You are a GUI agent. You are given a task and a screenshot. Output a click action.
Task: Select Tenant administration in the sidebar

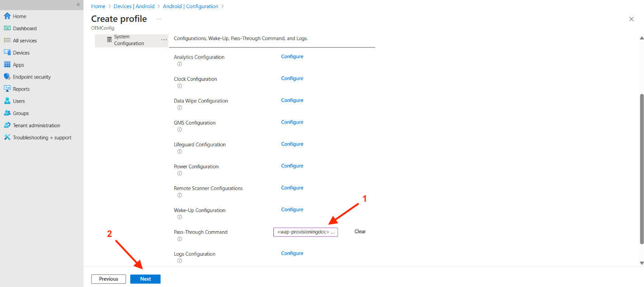tap(36, 125)
